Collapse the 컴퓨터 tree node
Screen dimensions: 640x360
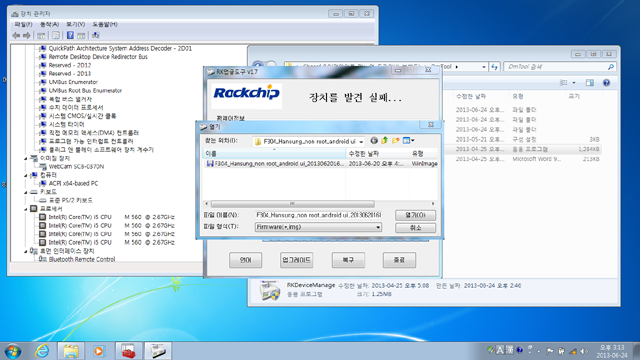pyautogui.click(x=26, y=175)
